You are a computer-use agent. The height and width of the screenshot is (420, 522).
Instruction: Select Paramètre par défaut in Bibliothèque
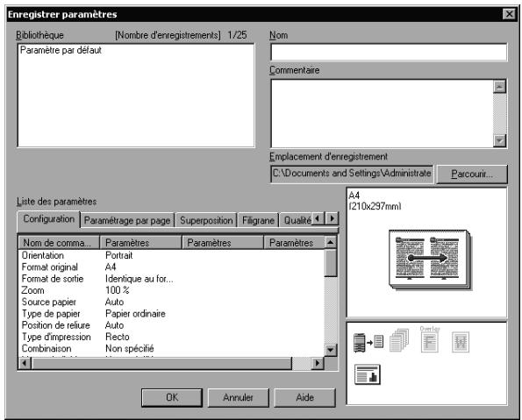tap(61, 50)
